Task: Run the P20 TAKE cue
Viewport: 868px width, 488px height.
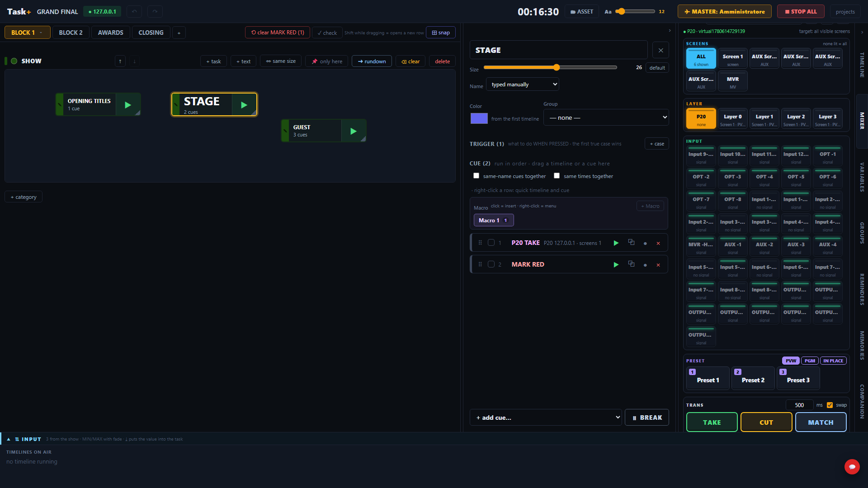Action: point(616,243)
